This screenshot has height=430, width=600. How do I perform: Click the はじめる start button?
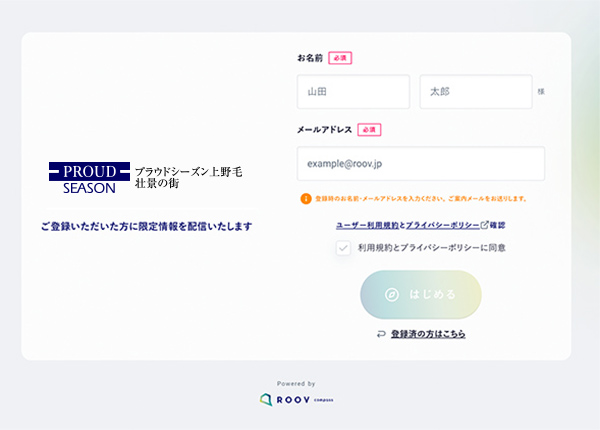[x=421, y=295]
